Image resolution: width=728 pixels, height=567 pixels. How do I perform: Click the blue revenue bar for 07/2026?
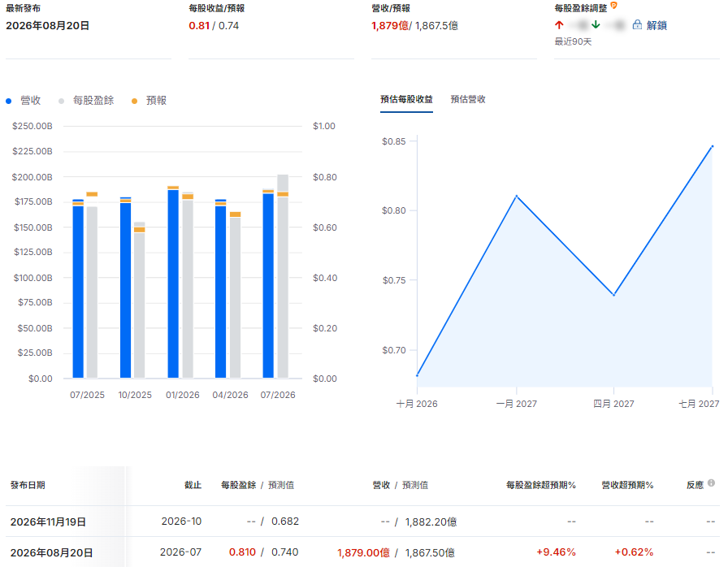coord(268,283)
